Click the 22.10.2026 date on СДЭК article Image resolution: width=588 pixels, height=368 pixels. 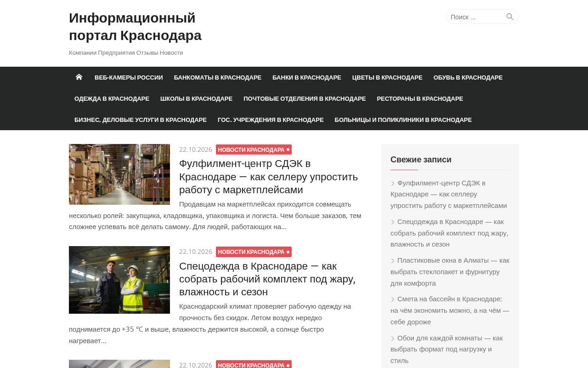tap(196, 149)
